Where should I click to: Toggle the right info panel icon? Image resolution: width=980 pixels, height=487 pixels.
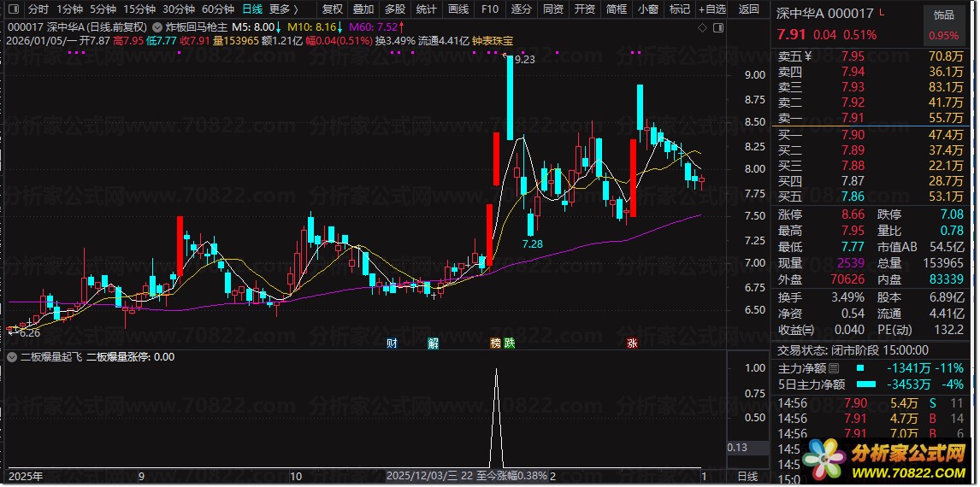(718, 27)
